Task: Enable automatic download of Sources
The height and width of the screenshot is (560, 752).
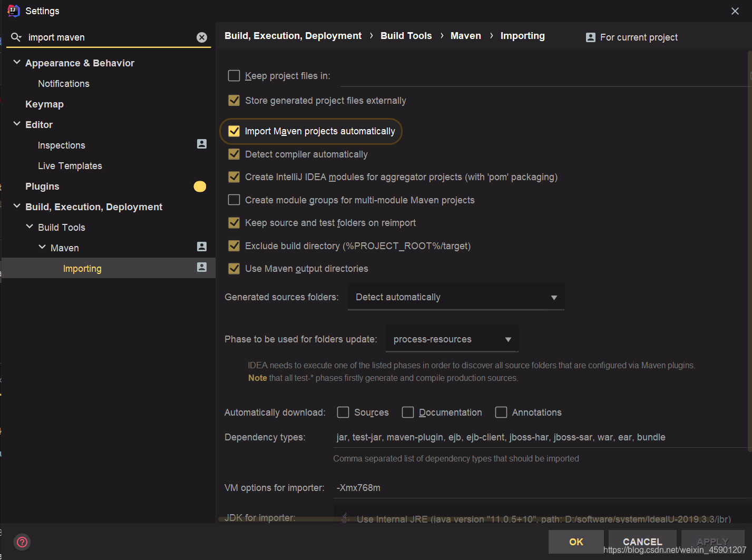Action: point(343,412)
